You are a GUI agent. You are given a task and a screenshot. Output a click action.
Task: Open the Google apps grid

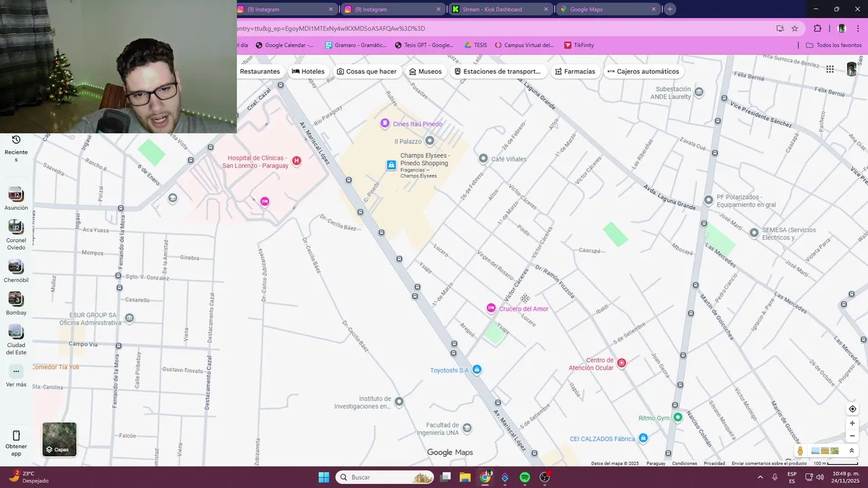(830, 69)
